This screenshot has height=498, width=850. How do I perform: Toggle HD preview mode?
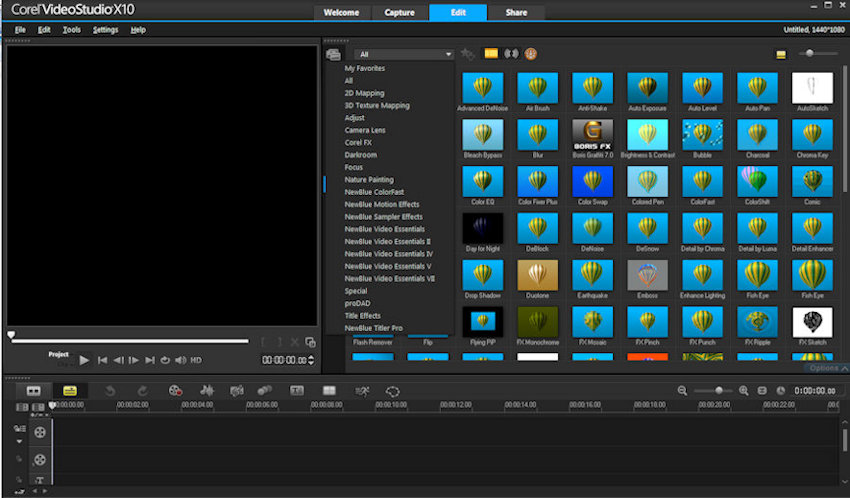196,360
